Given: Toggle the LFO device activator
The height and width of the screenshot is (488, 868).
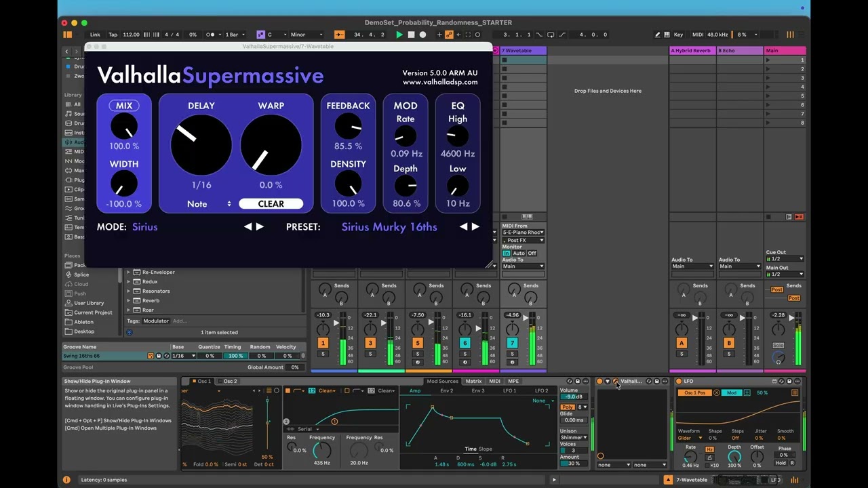Looking at the screenshot, I should [x=679, y=382].
